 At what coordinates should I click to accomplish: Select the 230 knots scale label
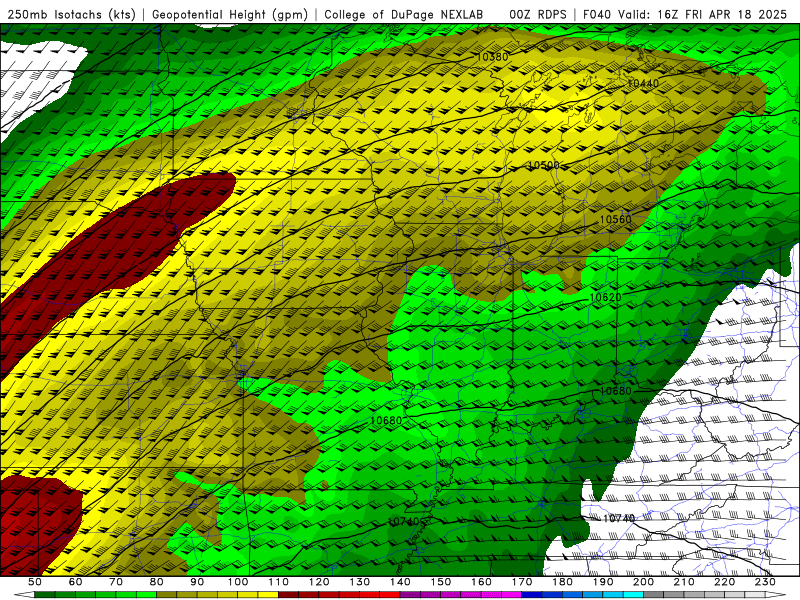(765, 582)
